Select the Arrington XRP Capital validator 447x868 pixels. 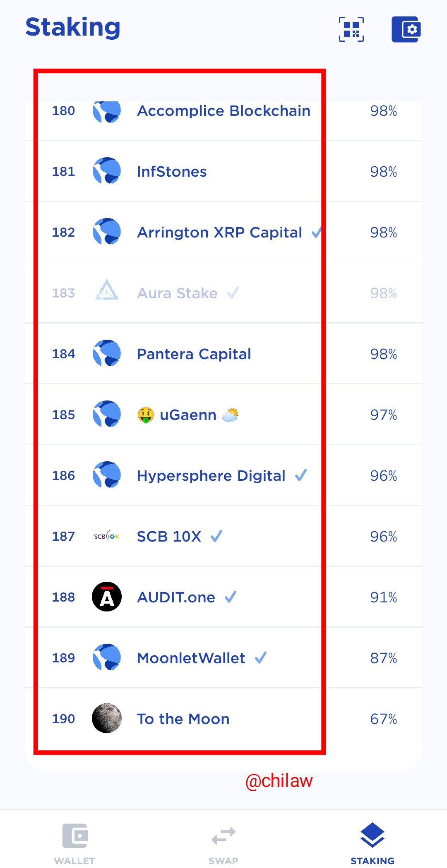[223, 232]
